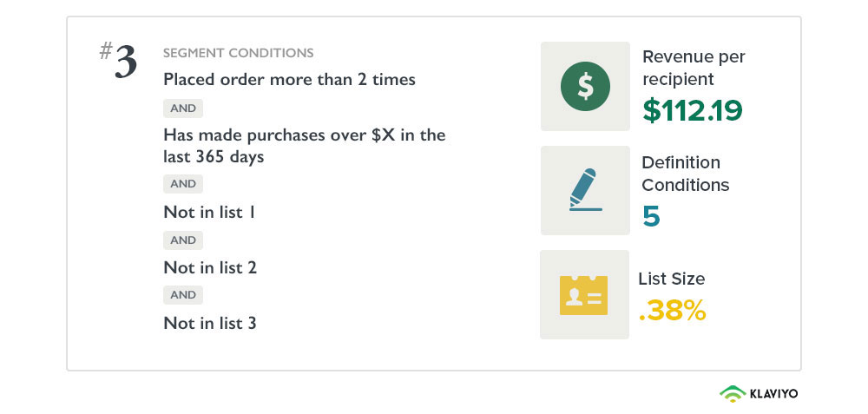This screenshot has width=868, height=414.
Task: Click the 'Revenue per recipient' label
Action: pos(693,68)
